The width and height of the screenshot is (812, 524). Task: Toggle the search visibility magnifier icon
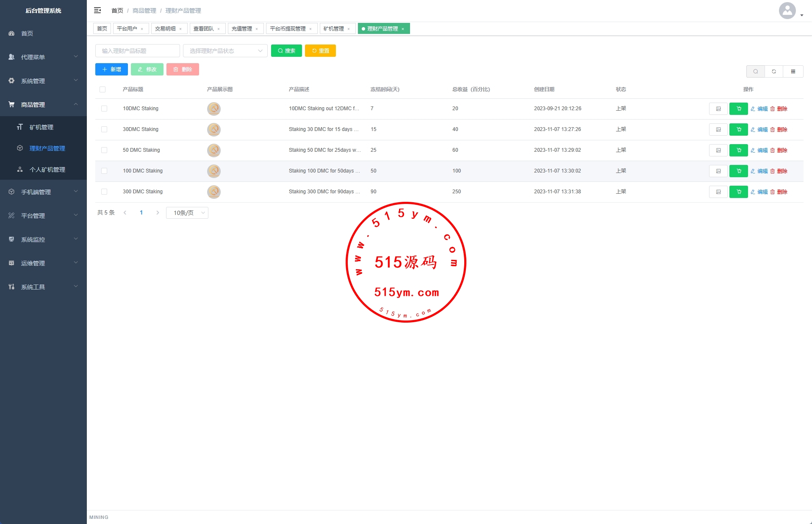[x=755, y=72]
